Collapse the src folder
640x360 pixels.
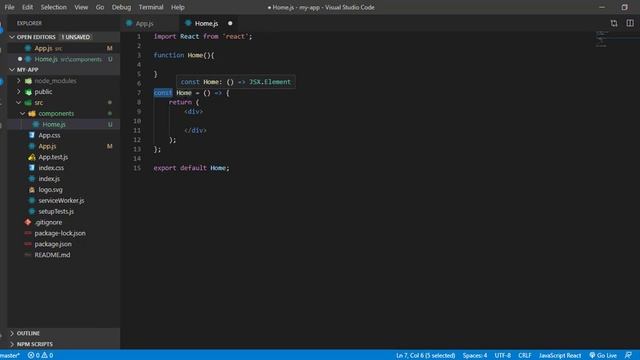coord(18,102)
